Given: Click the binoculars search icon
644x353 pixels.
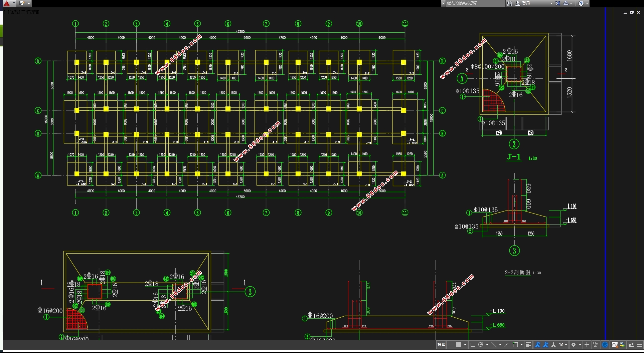Looking at the screenshot, I should [510, 3].
